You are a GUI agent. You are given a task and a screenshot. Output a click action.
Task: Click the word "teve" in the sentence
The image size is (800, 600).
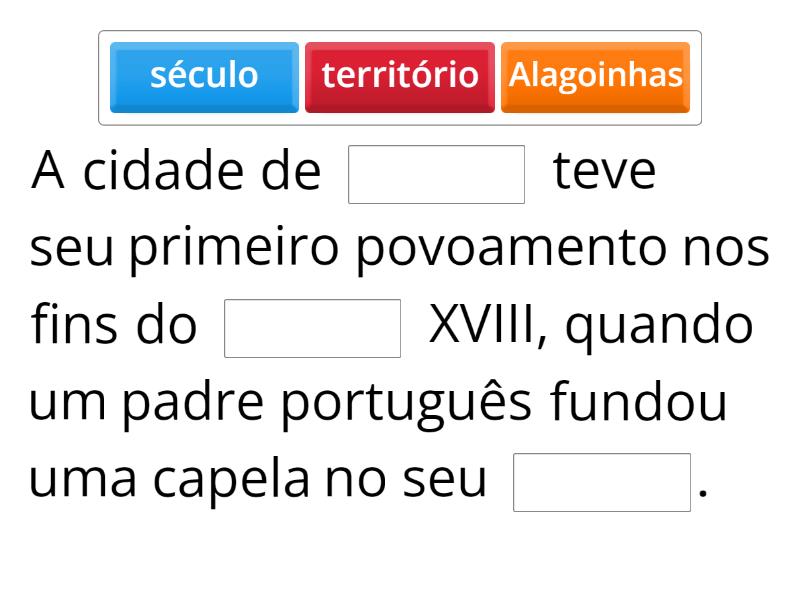point(604,171)
